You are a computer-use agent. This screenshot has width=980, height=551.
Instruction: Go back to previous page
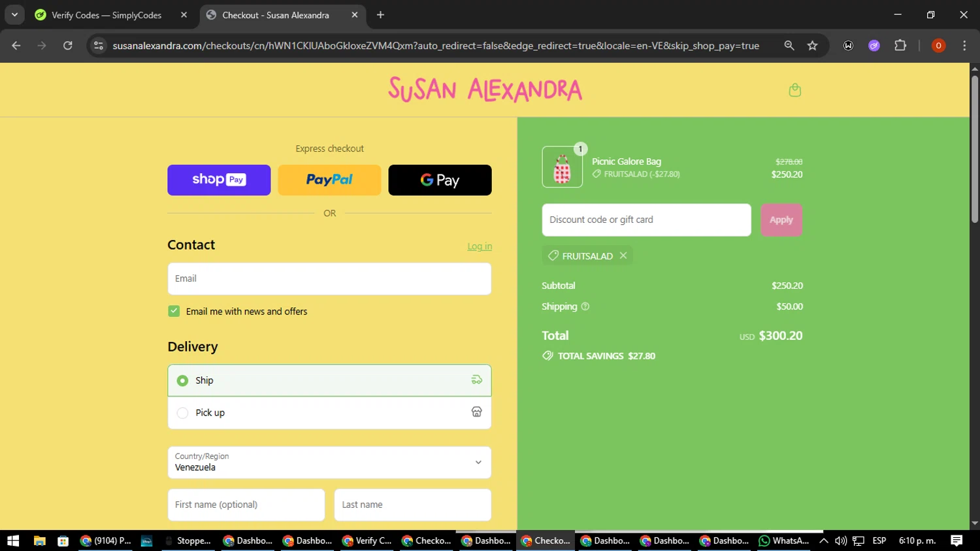(x=16, y=46)
